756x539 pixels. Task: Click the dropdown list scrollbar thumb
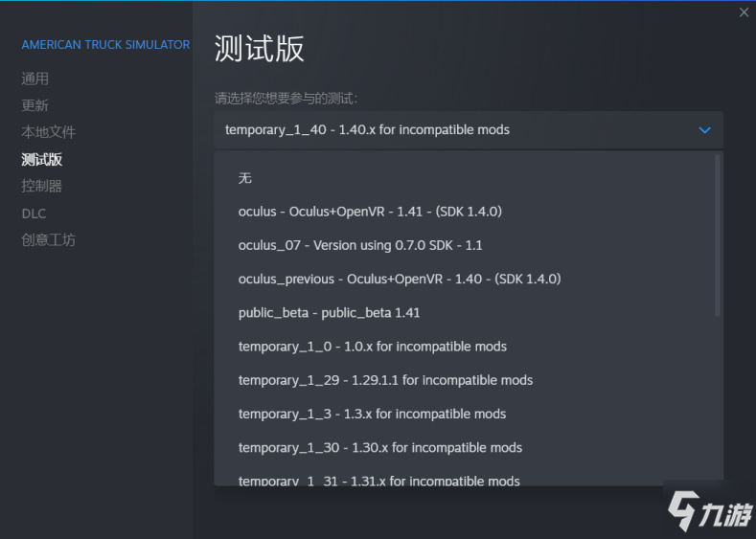tap(718, 236)
